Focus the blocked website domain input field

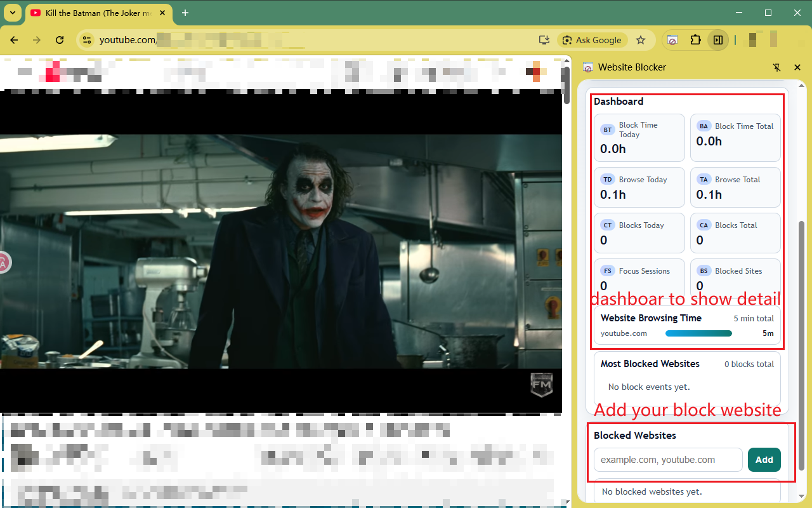[667, 460]
